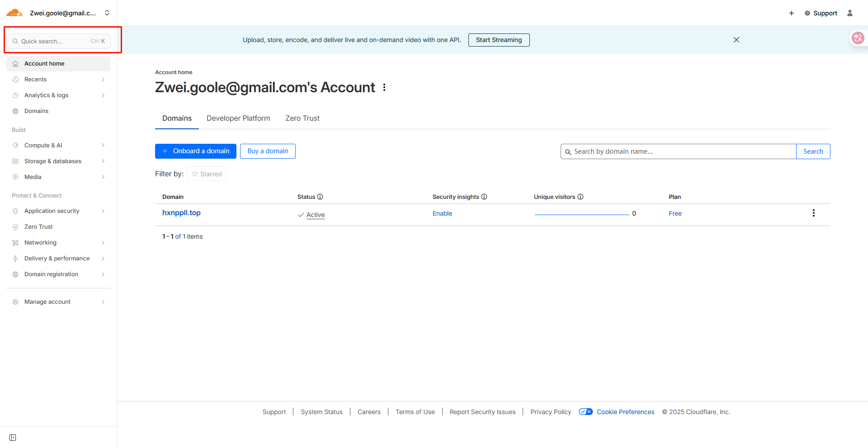Expand the Analytics & logs chevron
Viewport: 868px width, 448px height.
[x=104, y=95]
